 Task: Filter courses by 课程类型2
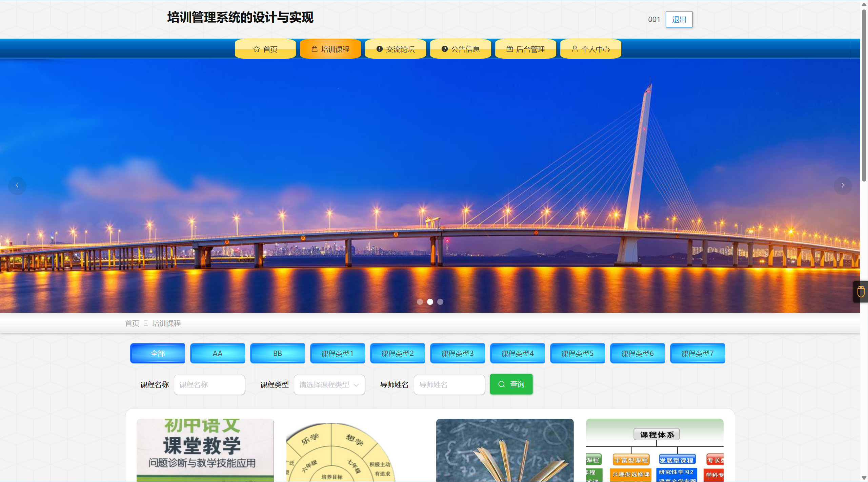[x=398, y=353]
